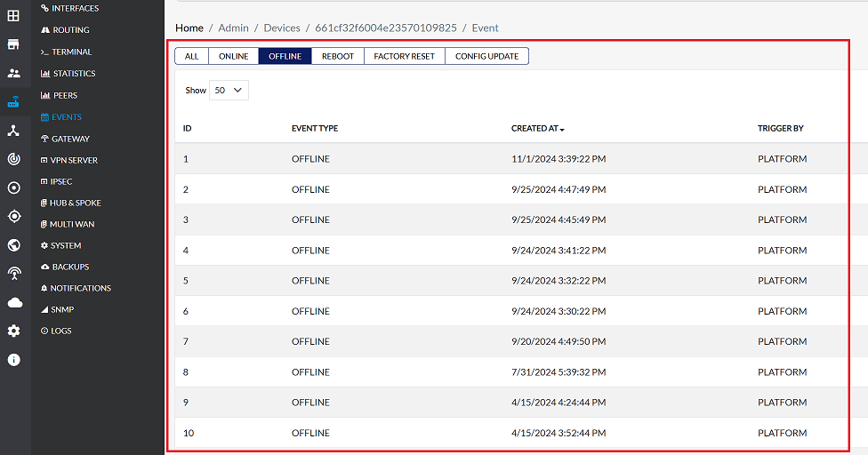The image size is (868, 455).
Task: Select the REBOOT filter tab
Action: pos(337,56)
